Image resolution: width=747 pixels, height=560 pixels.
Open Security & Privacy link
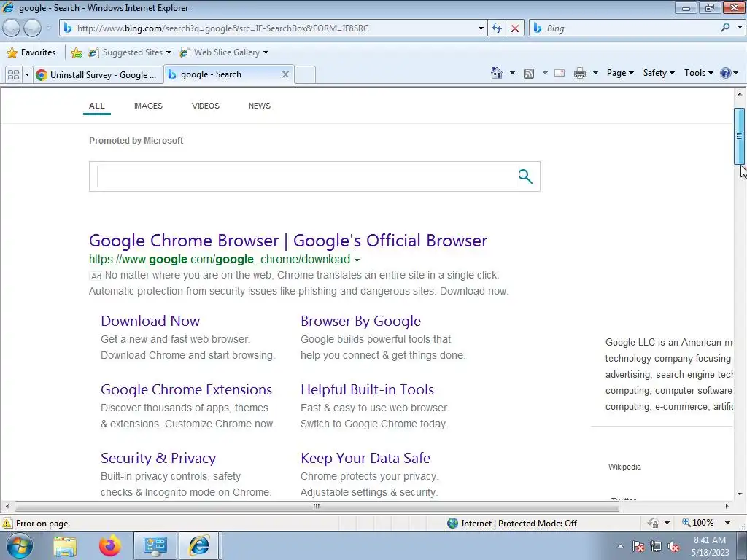click(x=158, y=458)
